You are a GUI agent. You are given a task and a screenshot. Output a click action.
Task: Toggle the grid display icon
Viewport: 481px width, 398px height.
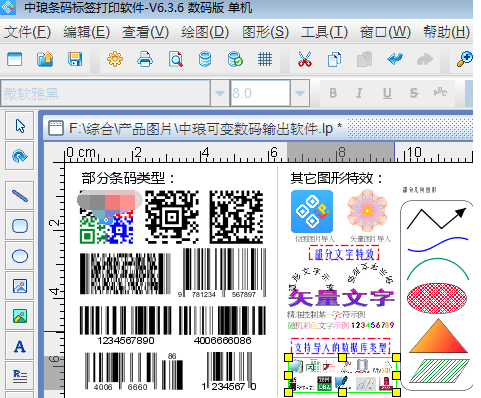265,59
